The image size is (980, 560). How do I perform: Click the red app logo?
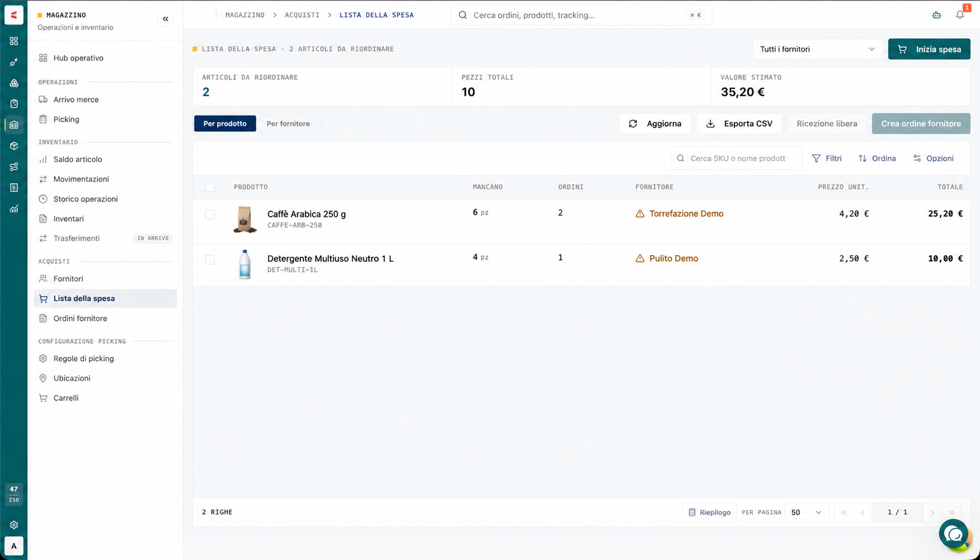coord(14,15)
